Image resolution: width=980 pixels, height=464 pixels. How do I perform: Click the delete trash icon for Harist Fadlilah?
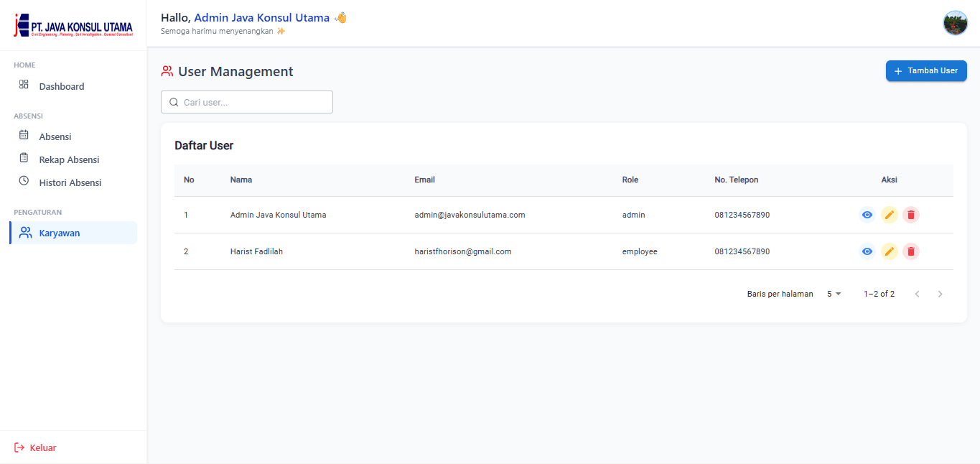click(x=911, y=251)
